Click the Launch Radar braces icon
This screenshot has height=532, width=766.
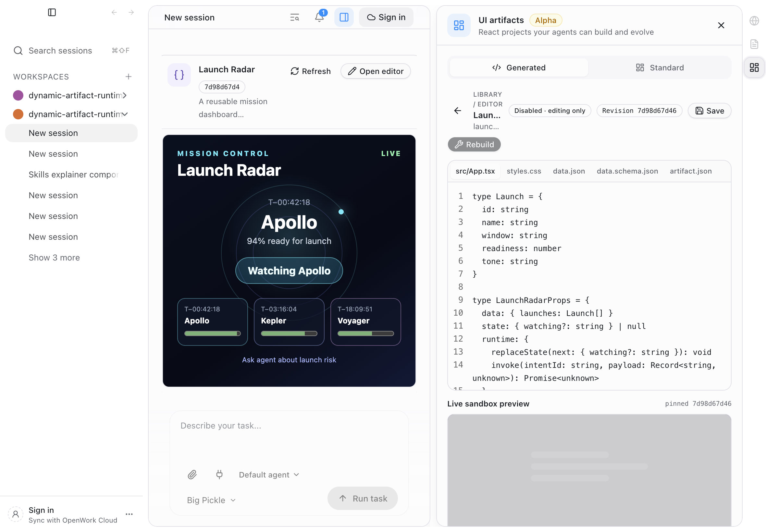[179, 75]
